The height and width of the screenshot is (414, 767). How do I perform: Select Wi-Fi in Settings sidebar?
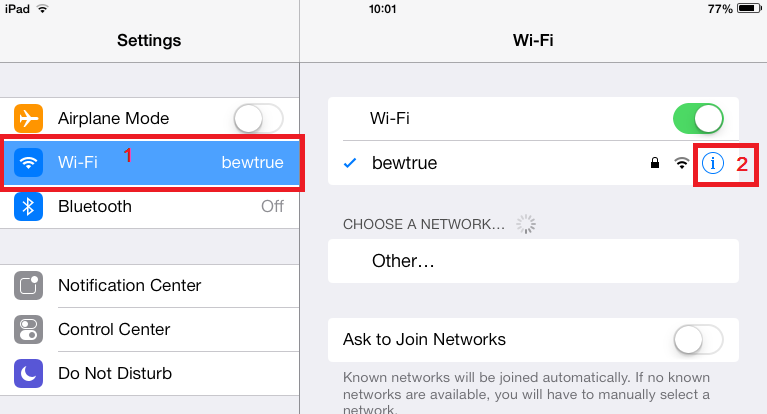[150, 162]
